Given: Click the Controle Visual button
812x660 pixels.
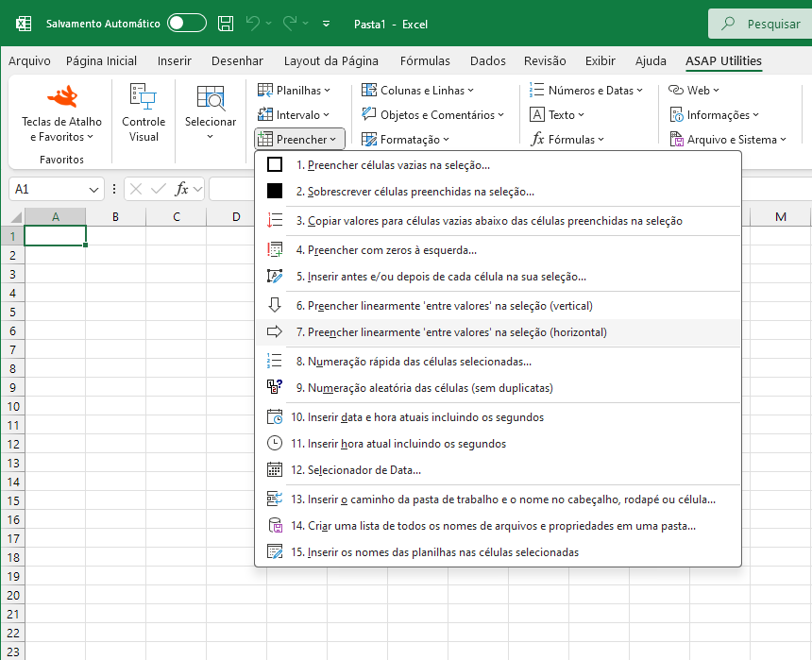Looking at the screenshot, I should [x=144, y=113].
